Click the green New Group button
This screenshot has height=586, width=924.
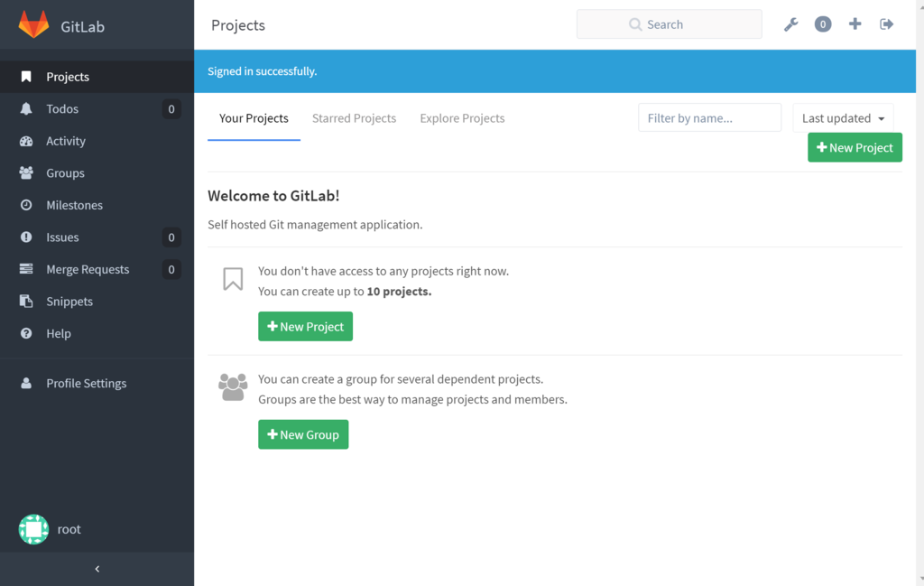pos(303,434)
